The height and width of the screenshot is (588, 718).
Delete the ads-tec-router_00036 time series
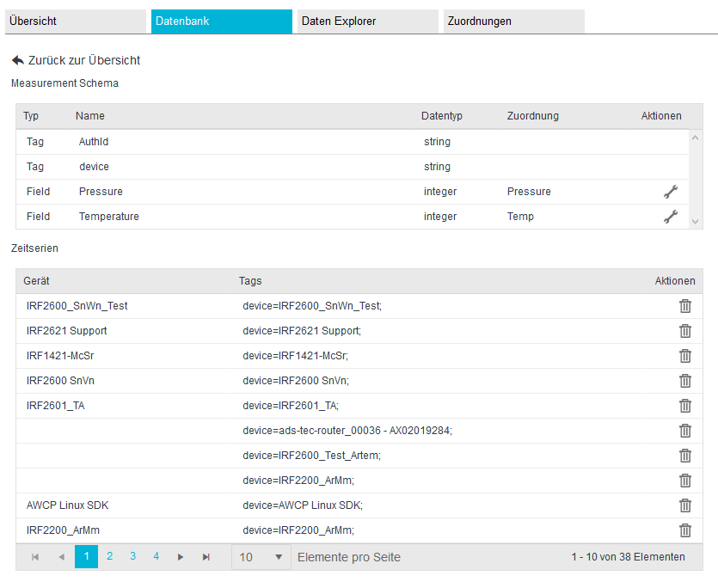[x=685, y=431]
